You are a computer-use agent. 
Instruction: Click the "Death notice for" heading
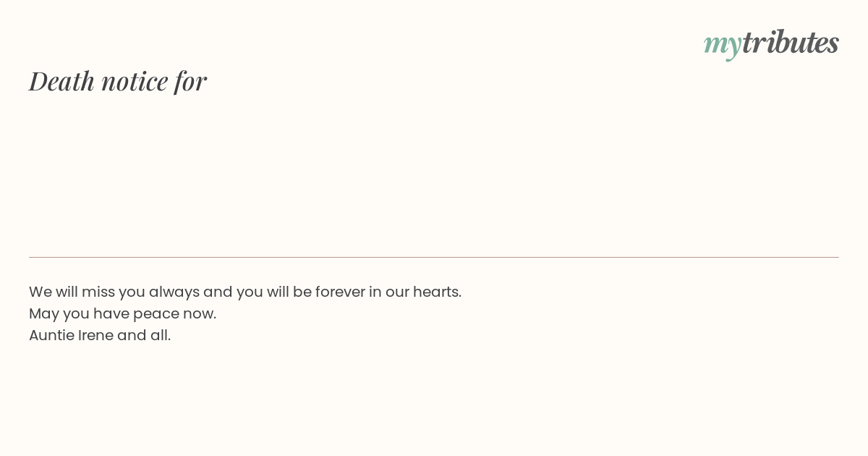[x=118, y=80]
